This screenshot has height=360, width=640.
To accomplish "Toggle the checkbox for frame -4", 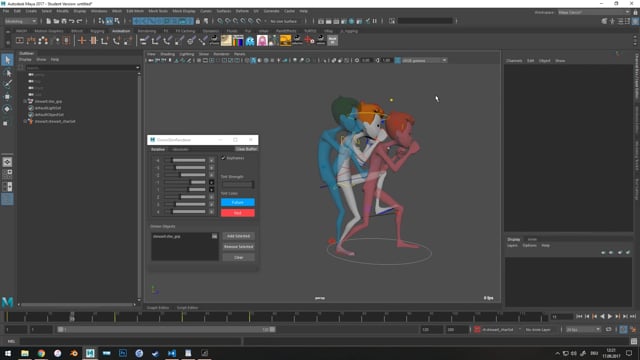I will tap(211, 160).
